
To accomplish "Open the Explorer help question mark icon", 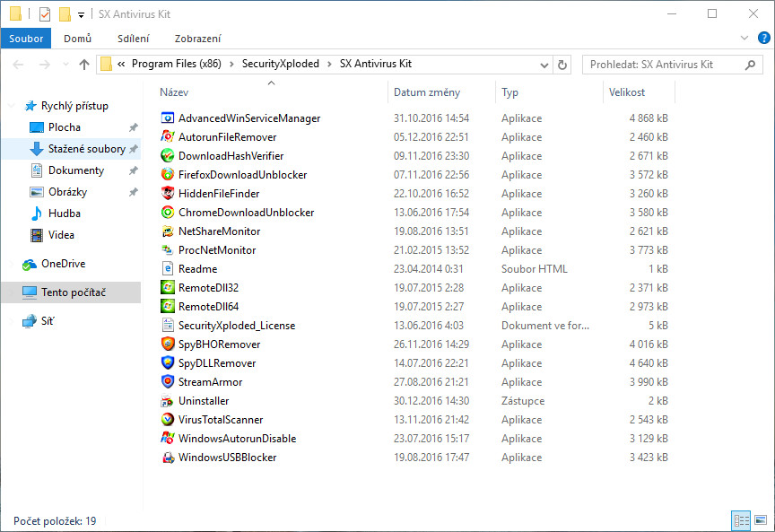I will tap(763, 38).
